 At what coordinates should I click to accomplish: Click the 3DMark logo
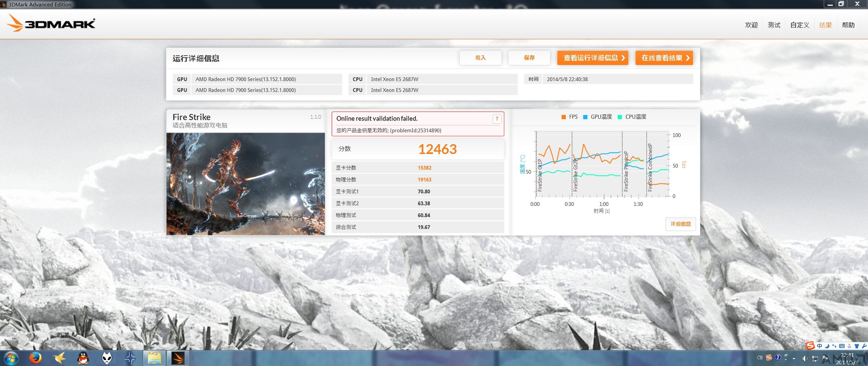point(51,23)
